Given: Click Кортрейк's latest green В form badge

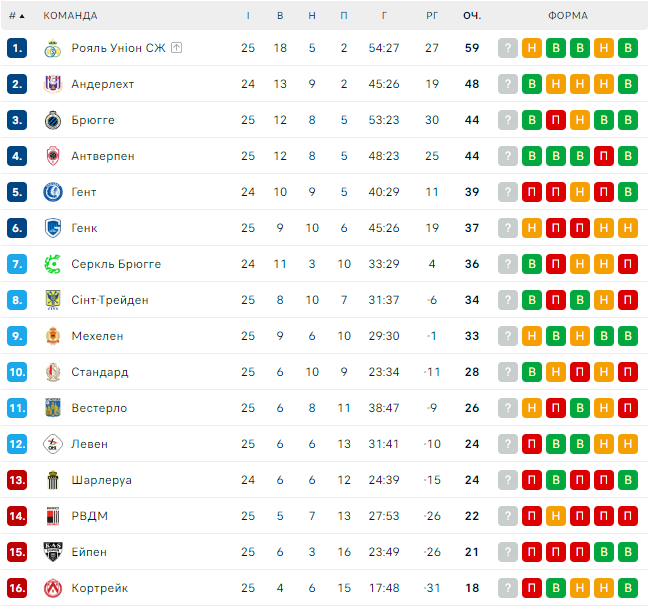Looking at the screenshot, I should click(x=628, y=588).
